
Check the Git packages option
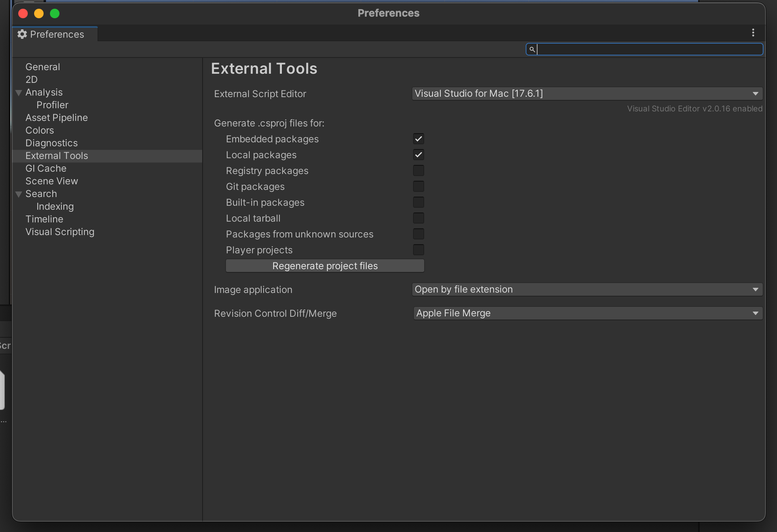(x=418, y=187)
